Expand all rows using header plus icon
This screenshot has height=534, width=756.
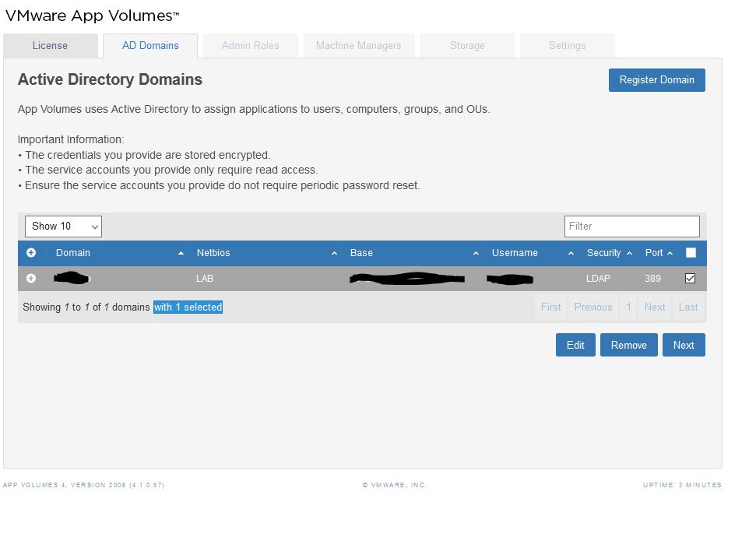pyautogui.click(x=31, y=252)
